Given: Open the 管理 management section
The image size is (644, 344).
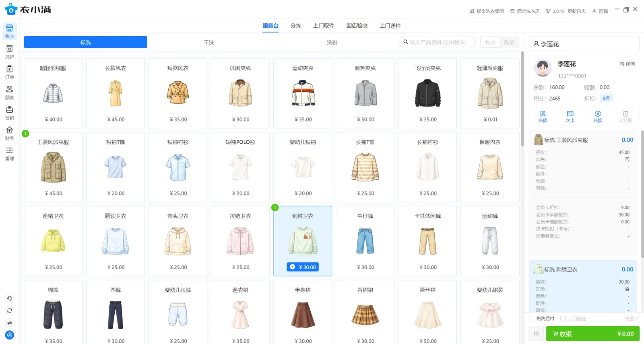Looking at the screenshot, I should pyautogui.click(x=10, y=154).
